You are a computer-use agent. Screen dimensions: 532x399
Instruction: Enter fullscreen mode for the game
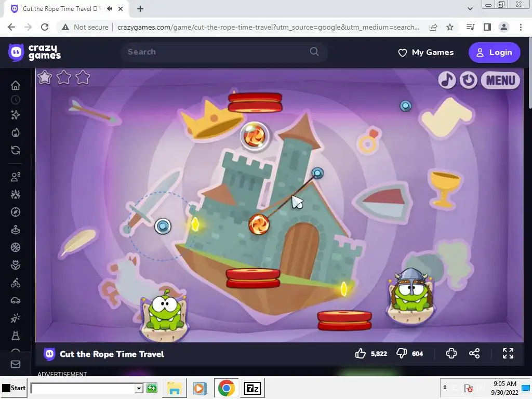click(x=508, y=353)
